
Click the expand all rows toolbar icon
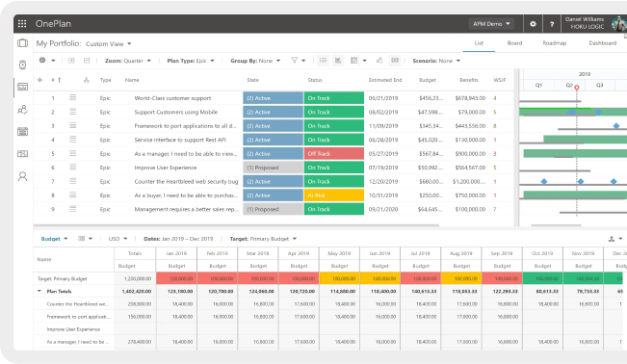coord(71,61)
